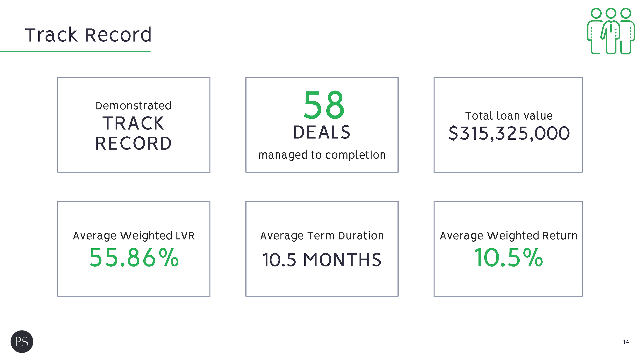This screenshot has height=362, width=644.
Task: Select the Track Record slide title
Action: click(88, 35)
